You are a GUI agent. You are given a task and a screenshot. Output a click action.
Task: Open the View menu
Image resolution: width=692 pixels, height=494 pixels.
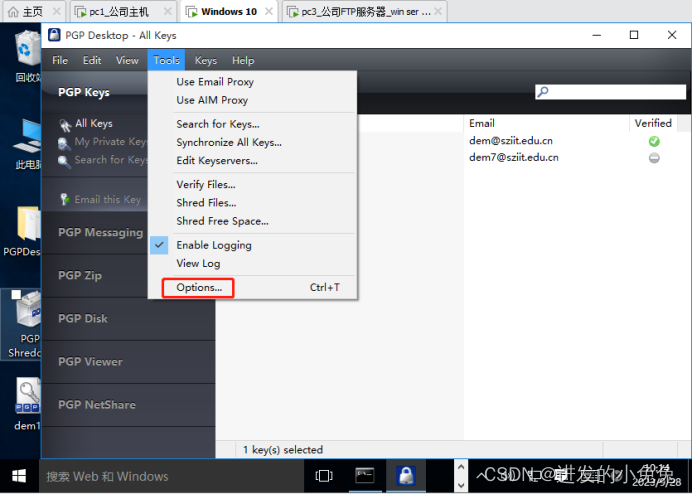click(x=127, y=60)
